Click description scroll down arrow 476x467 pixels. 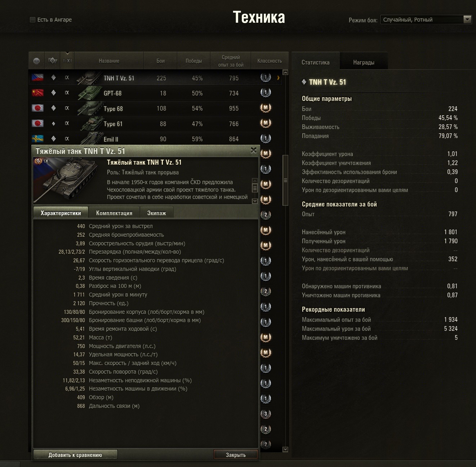click(255, 201)
